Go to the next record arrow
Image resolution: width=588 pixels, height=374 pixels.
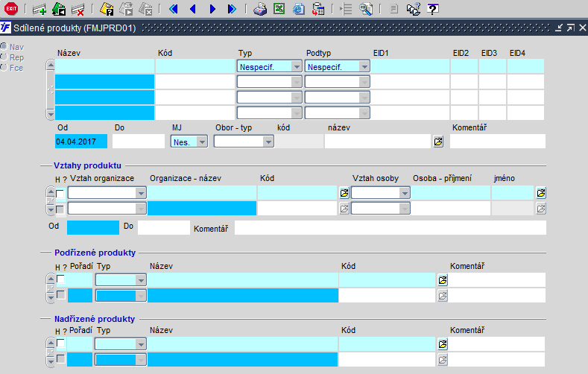coord(212,9)
